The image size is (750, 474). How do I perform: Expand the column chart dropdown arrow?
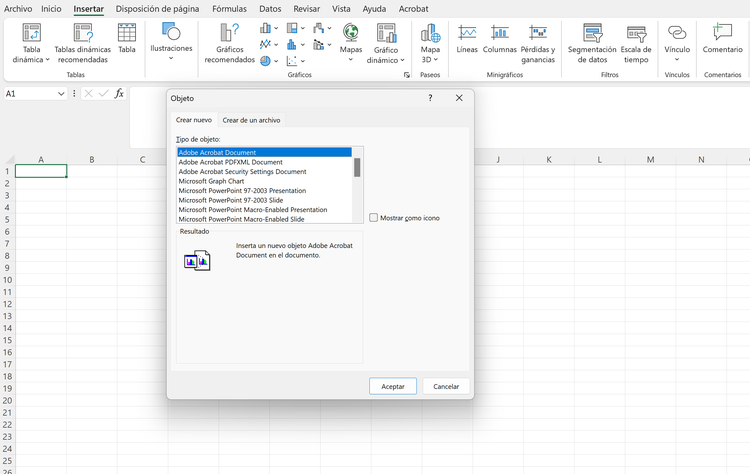click(276, 28)
